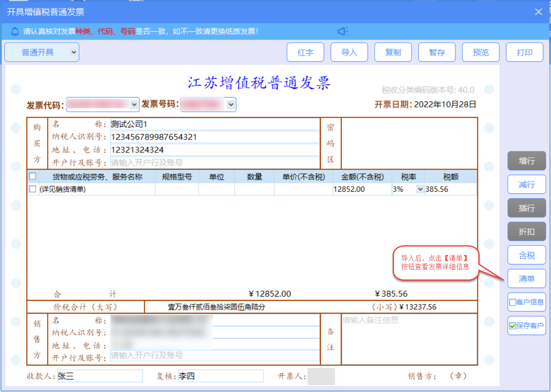Add a row with 增行 button
Screen dimensions: 551x392
(527, 161)
